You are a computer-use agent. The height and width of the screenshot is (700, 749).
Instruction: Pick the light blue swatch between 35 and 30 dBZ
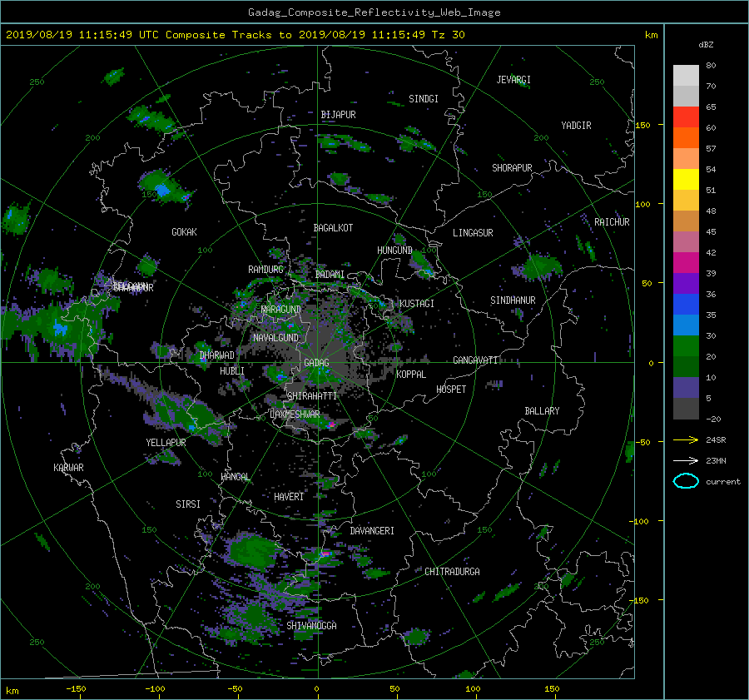pos(686,325)
